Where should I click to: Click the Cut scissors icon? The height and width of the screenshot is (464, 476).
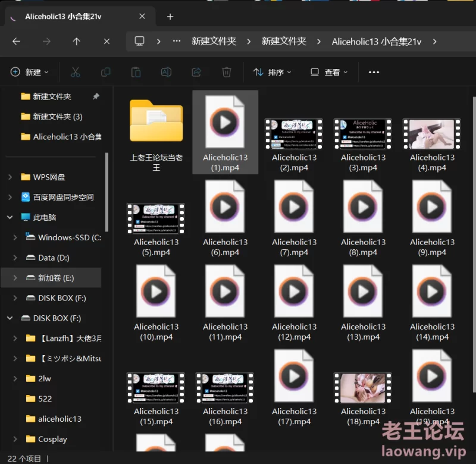click(76, 72)
